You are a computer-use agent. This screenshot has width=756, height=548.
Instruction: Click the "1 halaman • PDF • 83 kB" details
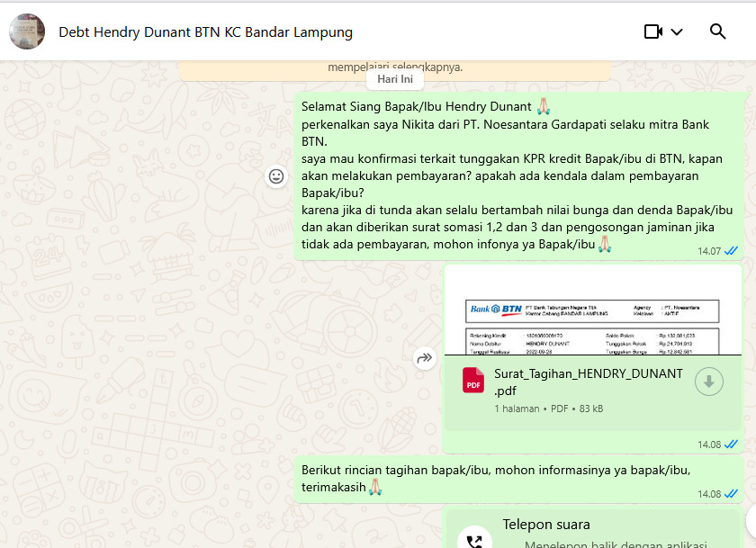click(x=548, y=409)
